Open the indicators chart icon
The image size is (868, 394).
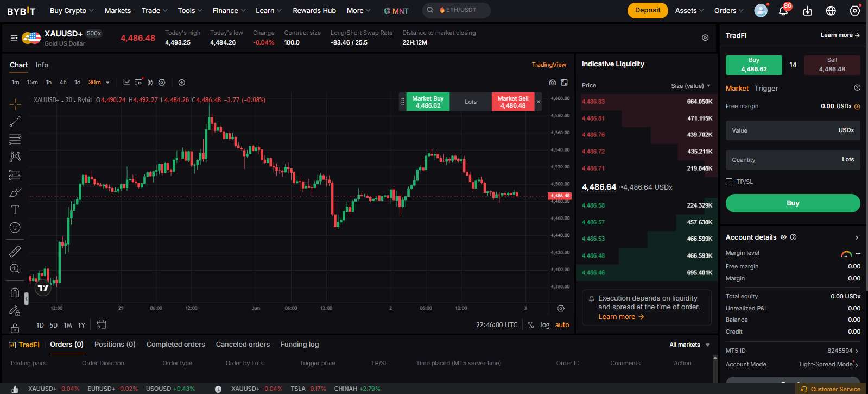126,83
